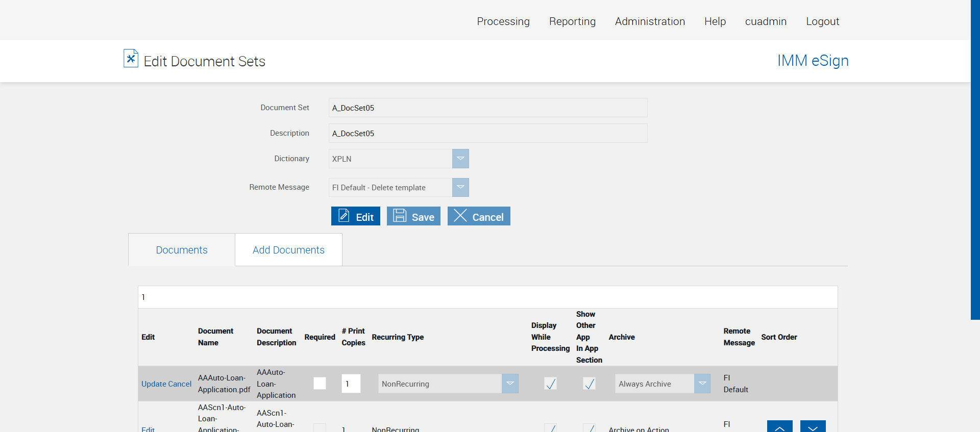Open the Reporting menu
Viewport: 980px width, 432px height.
[572, 21]
